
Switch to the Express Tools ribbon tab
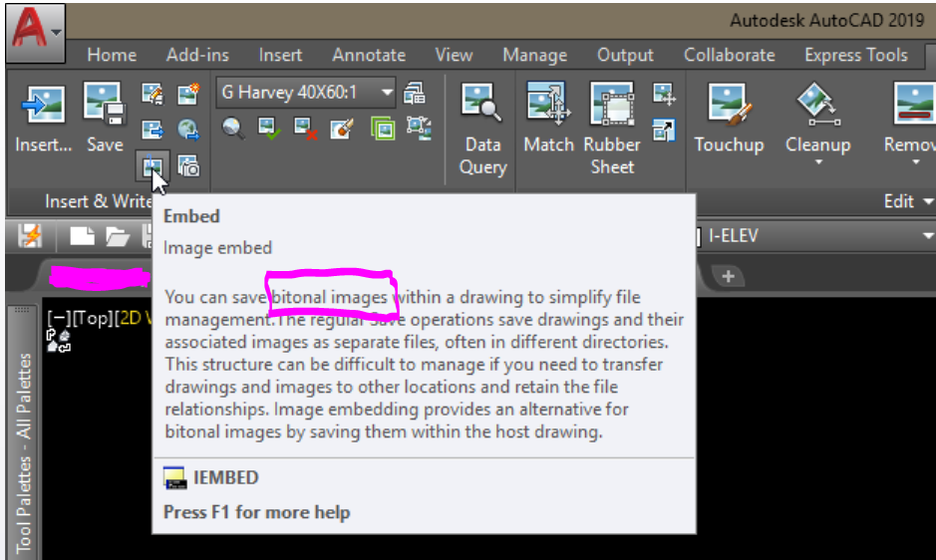856,55
